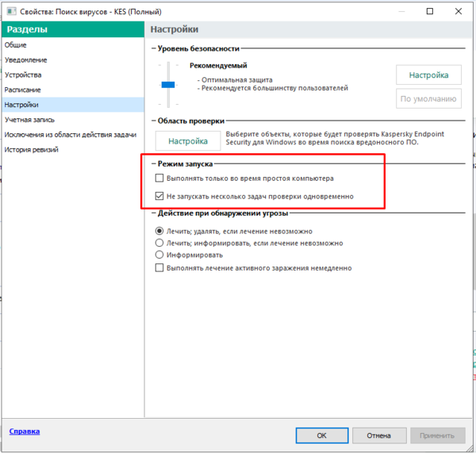Open the Справка help link
Viewport: 476px width, 453px height.
click(25, 431)
